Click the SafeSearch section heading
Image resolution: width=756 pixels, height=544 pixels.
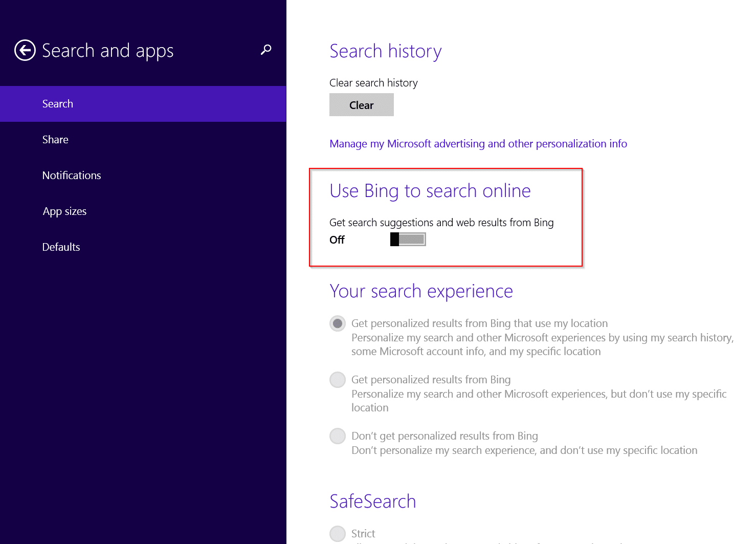click(x=372, y=502)
